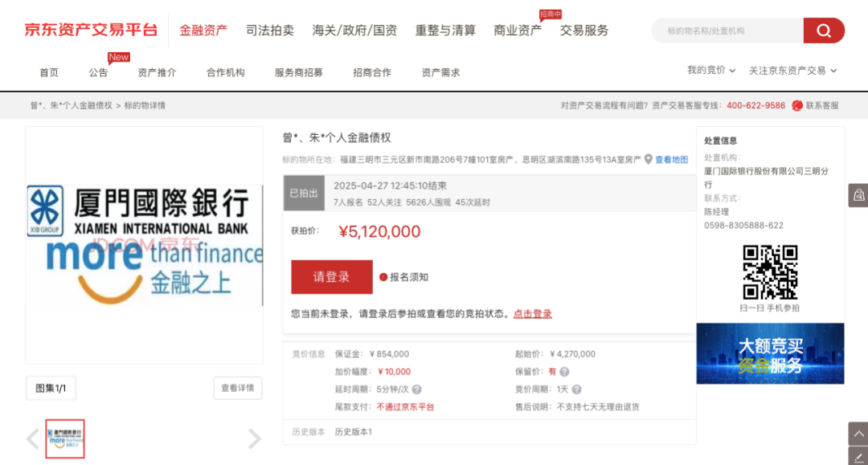Open the 商业资产 tab
The width and height of the screenshot is (868, 465).
coord(518,31)
